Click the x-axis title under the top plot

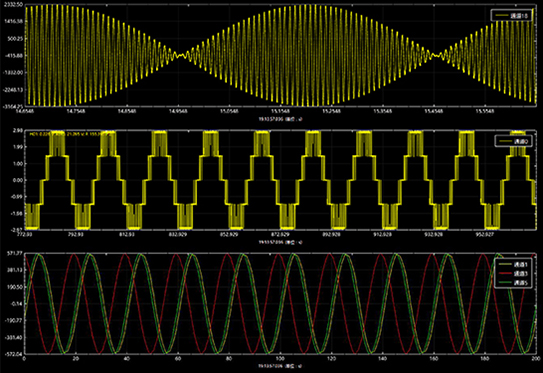click(280, 119)
